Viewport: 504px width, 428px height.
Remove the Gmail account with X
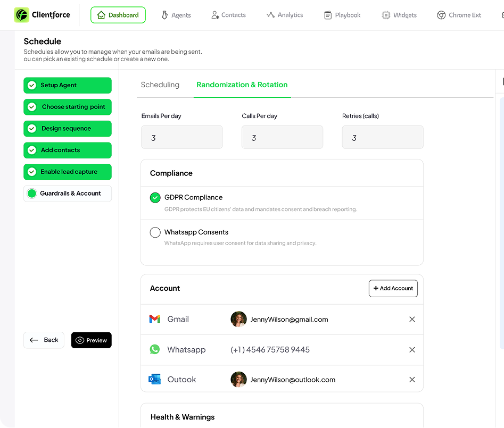coord(412,319)
